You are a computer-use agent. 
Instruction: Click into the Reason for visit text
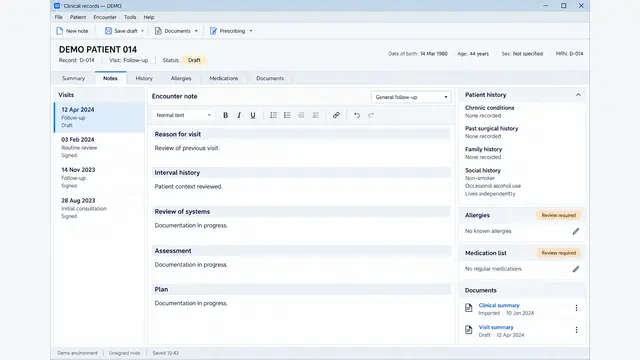tap(187, 148)
